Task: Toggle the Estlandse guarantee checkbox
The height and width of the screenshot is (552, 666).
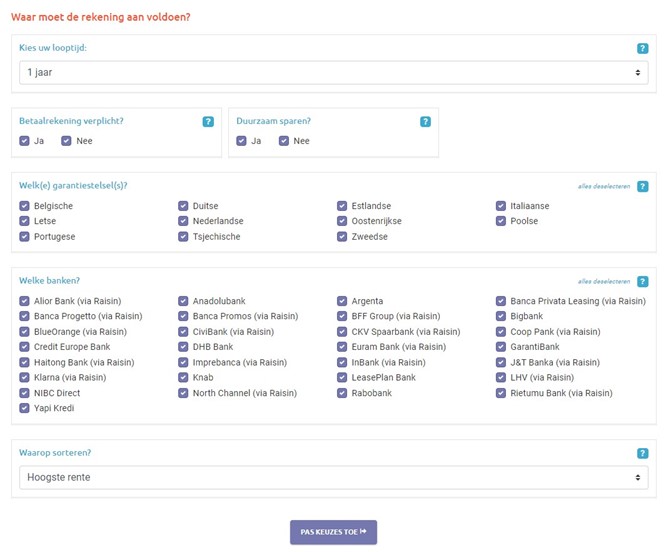Action: [342, 206]
